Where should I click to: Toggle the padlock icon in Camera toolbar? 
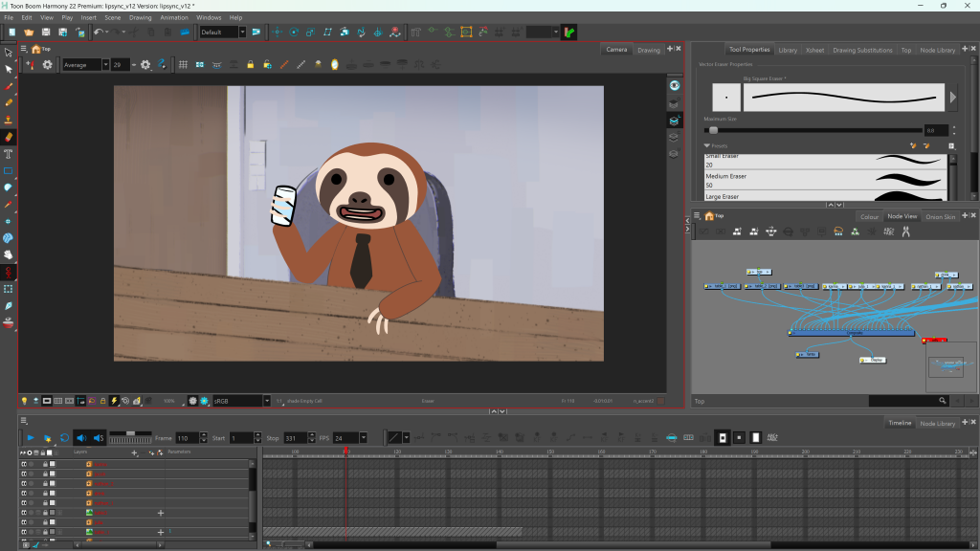pyautogui.click(x=250, y=64)
